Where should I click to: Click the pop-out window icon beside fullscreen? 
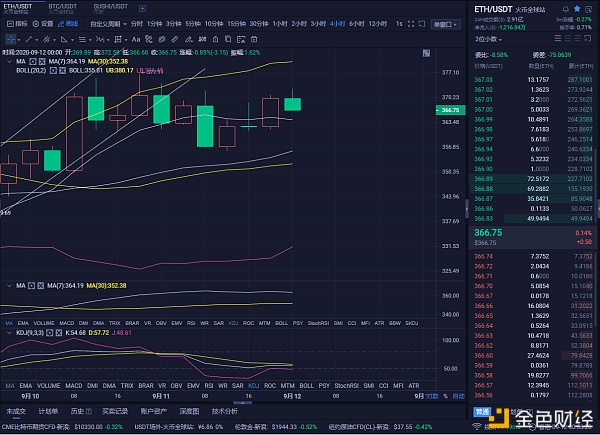pyautogui.click(x=422, y=24)
